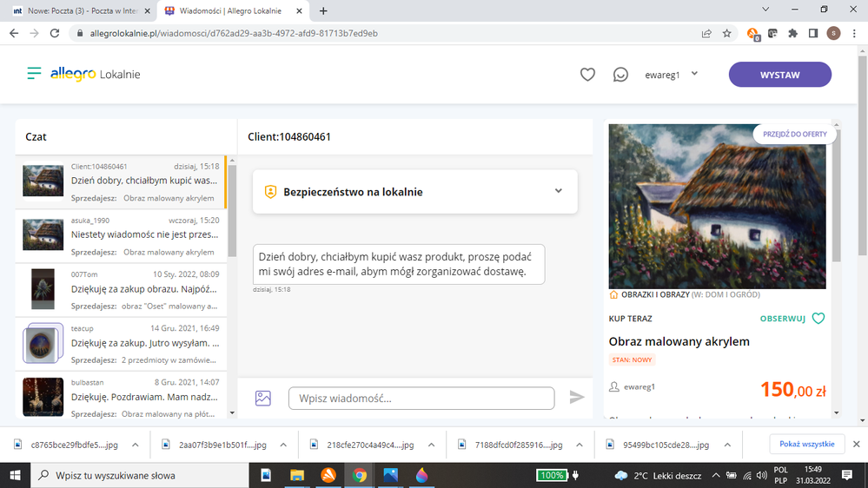
Task: Click the share page icon in address bar
Action: click(706, 33)
